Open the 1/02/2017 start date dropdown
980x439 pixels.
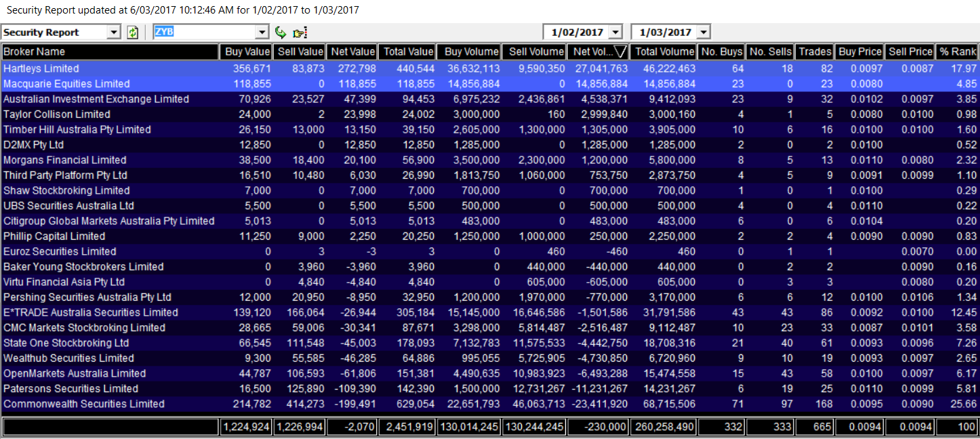click(615, 33)
